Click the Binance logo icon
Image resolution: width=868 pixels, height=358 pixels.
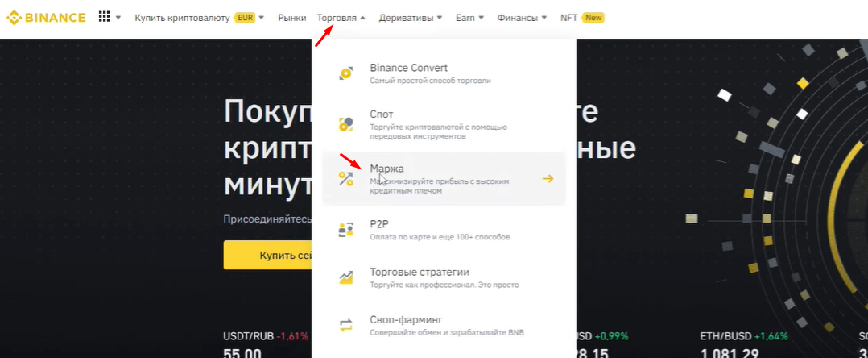click(x=14, y=18)
